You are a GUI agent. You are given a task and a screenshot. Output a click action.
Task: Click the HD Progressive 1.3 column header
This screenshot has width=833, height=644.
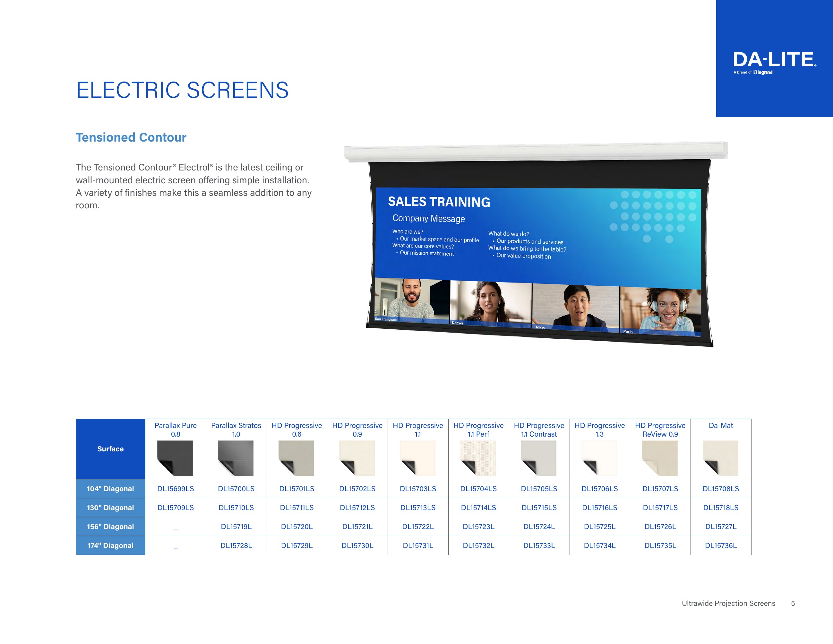600,430
